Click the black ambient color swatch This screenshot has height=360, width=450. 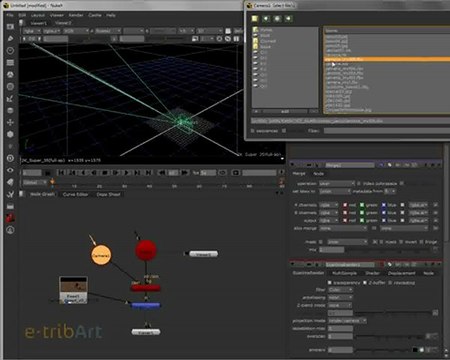click(415, 350)
